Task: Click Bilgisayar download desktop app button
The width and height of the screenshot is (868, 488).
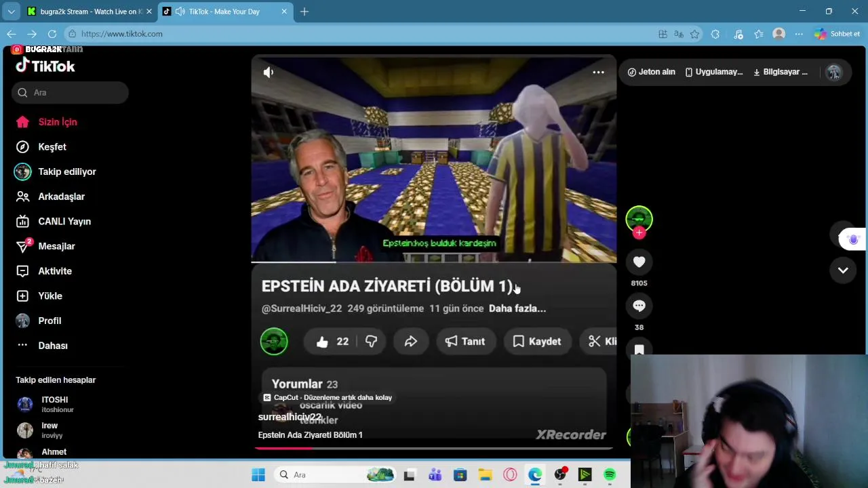Action: pos(781,72)
